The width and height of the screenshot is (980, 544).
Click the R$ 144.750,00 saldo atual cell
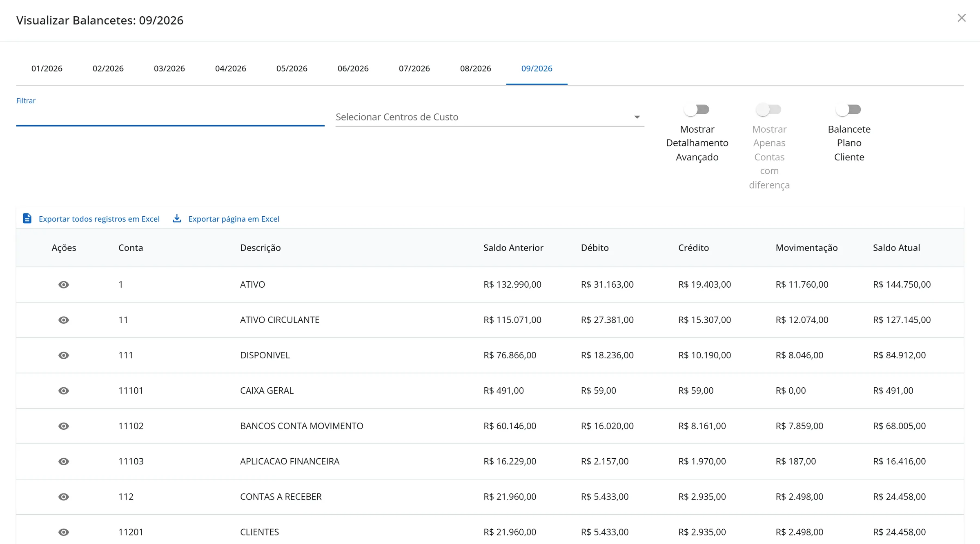(x=902, y=284)
